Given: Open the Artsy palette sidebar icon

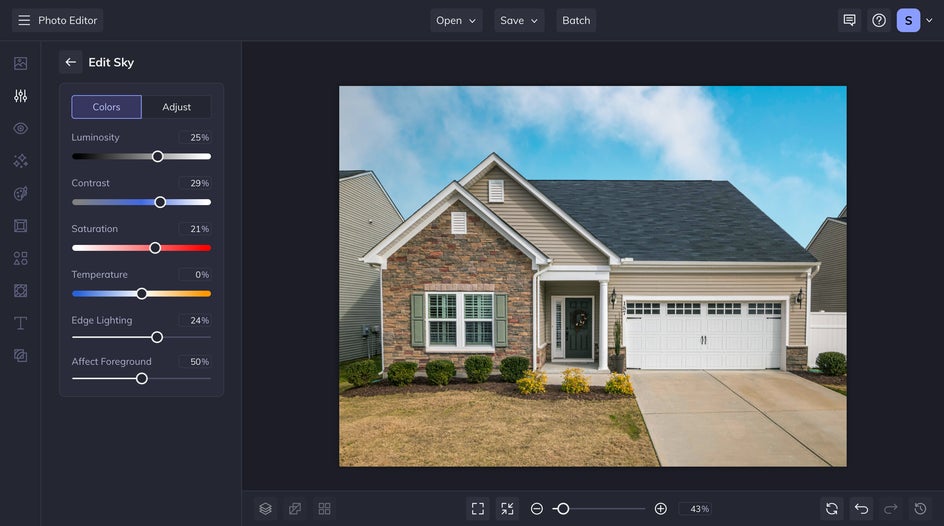Looking at the screenshot, I should (x=20, y=193).
